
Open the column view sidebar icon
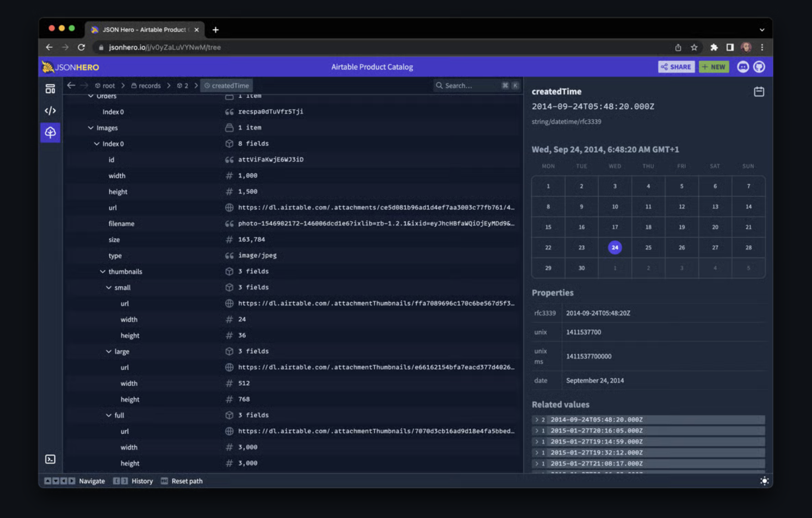pyautogui.click(x=50, y=89)
